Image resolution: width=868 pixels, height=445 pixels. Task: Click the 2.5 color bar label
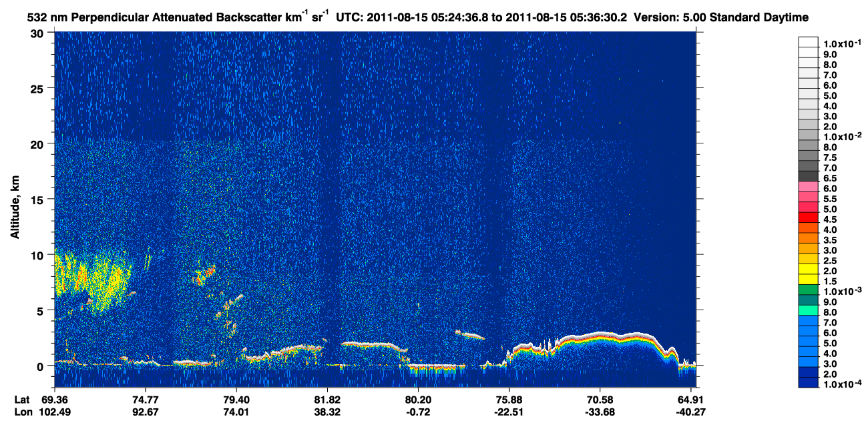pos(830,260)
